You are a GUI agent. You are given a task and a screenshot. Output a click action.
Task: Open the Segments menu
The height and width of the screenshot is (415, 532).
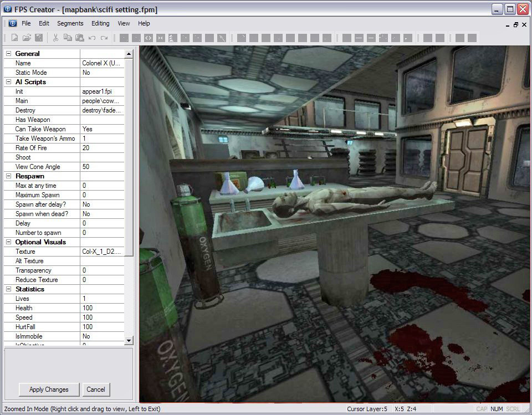pyautogui.click(x=70, y=23)
